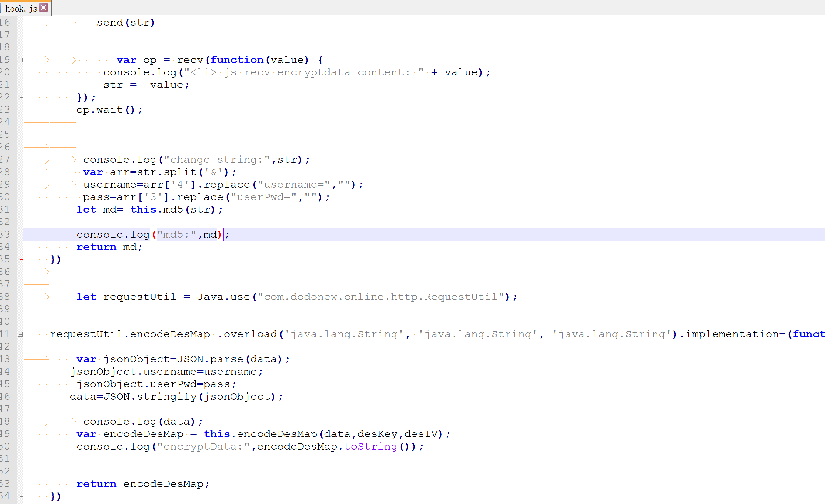825x504 pixels.
Task: Click the "change string:" string literal
Action: click(x=217, y=160)
